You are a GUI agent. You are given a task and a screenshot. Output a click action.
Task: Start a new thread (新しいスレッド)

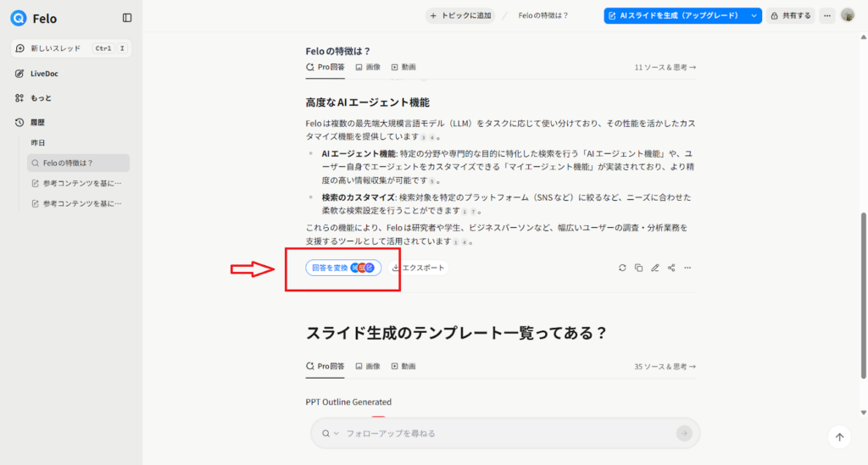coord(71,48)
